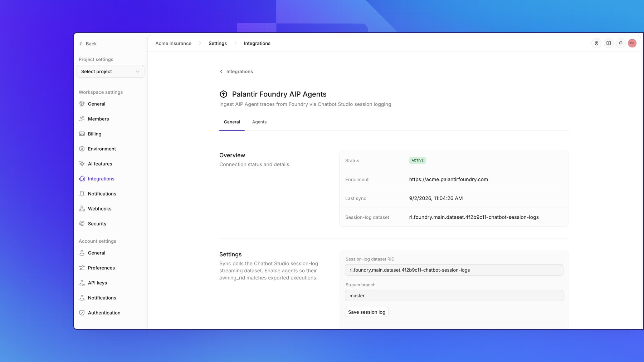Open Authentication settings
644x362 pixels.
click(104, 313)
